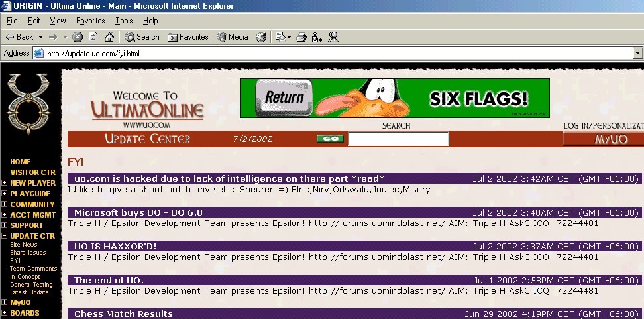The image size is (644, 319).
Task: Open the Address bar dropdown arrow
Action: coord(637,53)
